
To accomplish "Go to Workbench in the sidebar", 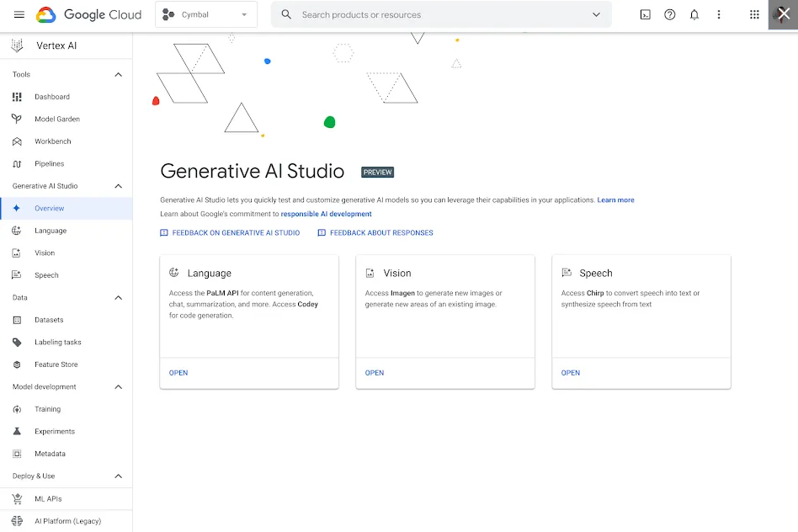I will pyautogui.click(x=66, y=141).
